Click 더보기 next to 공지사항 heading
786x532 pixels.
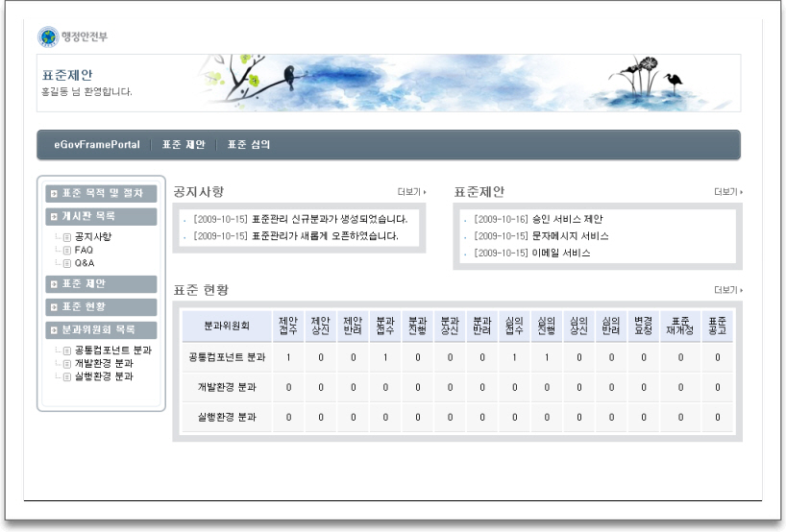(x=411, y=192)
